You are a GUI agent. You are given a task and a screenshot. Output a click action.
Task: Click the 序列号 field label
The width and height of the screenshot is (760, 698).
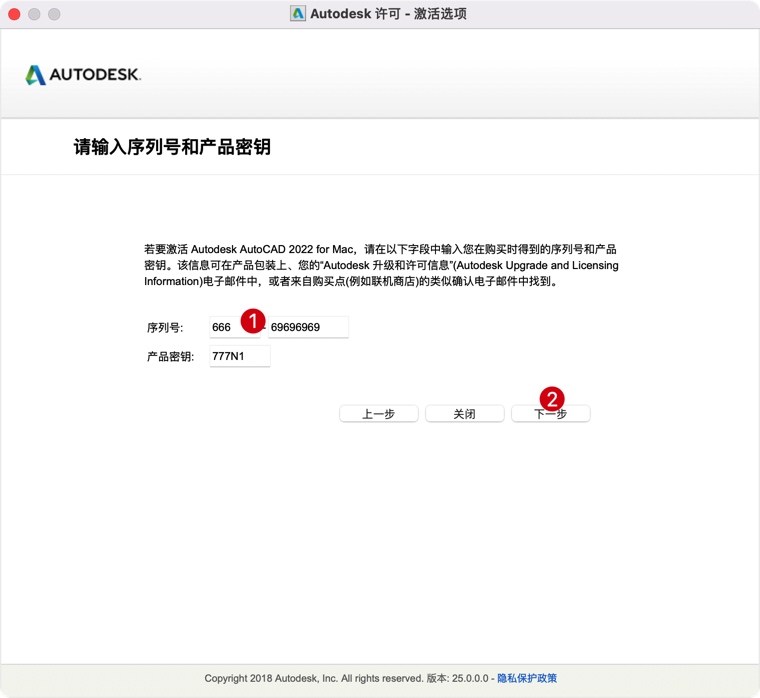165,328
